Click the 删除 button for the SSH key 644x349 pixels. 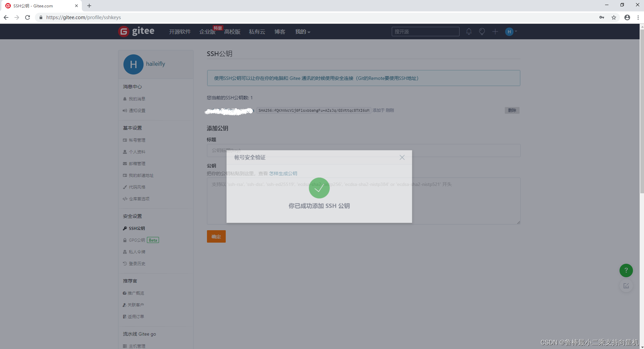[512, 110]
